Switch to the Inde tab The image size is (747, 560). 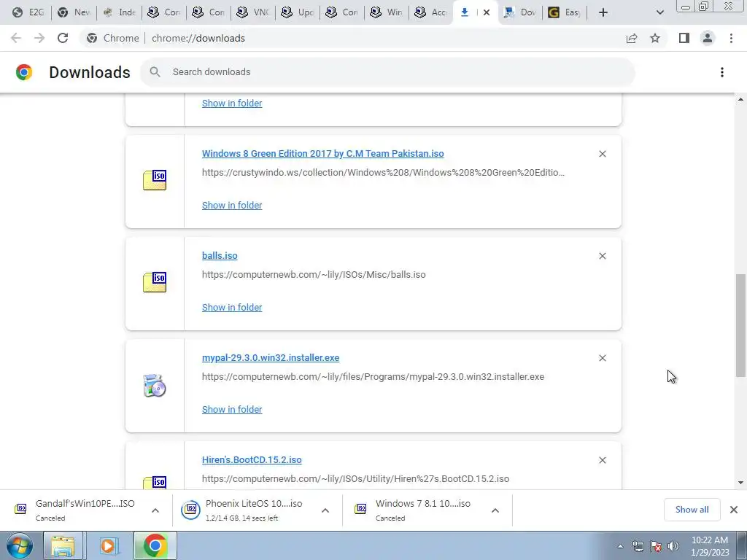tap(119, 12)
